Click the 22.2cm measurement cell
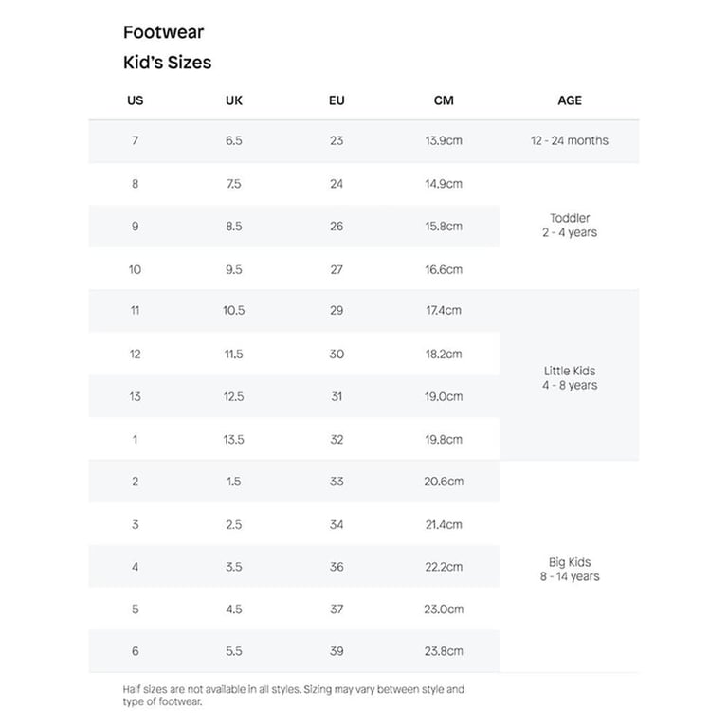The width and height of the screenshot is (728, 728). [444, 567]
